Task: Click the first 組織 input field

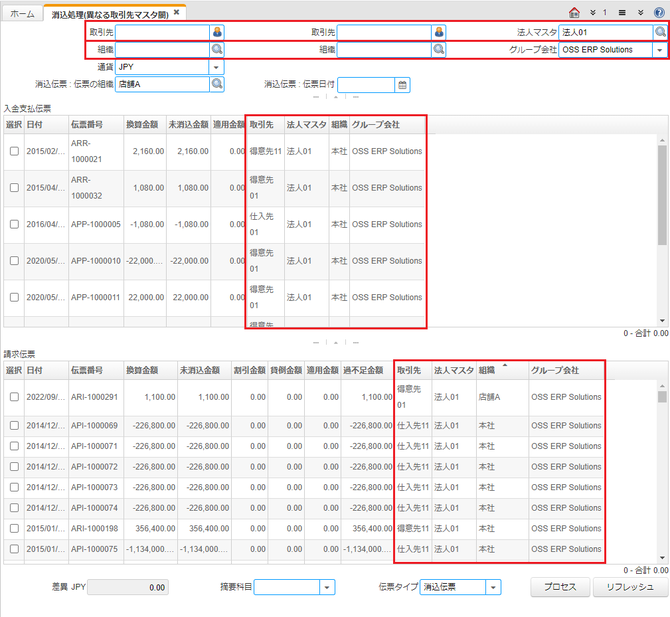Action: (162, 50)
